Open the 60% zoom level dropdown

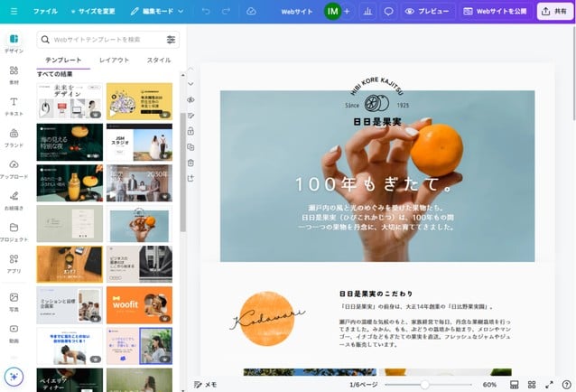coord(489,385)
